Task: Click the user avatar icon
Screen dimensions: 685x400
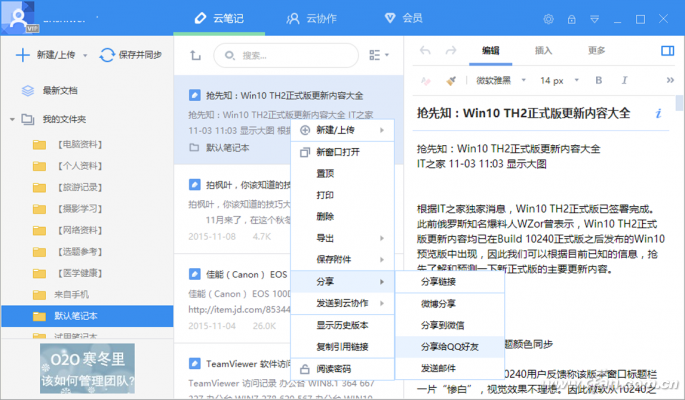Action: click(x=18, y=18)
